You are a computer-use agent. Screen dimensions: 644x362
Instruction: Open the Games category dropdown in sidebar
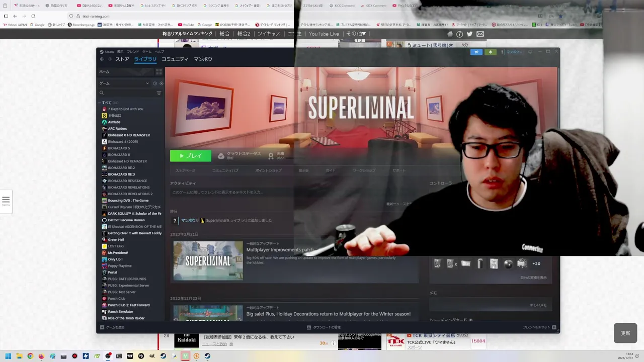[x=124, y=83]
